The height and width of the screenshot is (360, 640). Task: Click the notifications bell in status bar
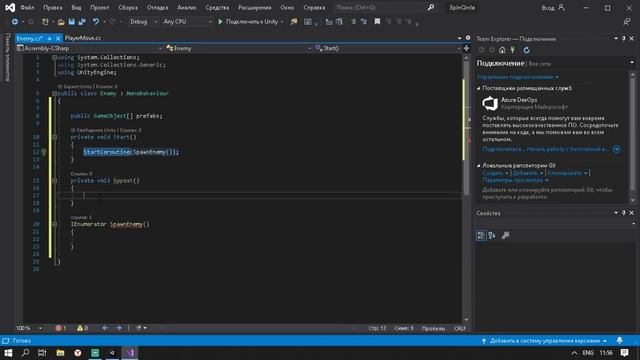click(x=620, y=340)
